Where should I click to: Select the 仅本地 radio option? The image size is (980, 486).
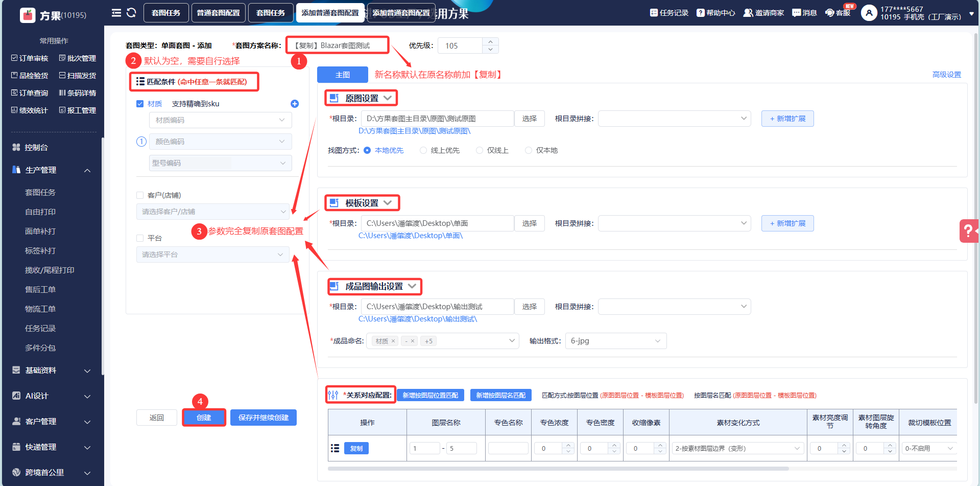(529, 150)
